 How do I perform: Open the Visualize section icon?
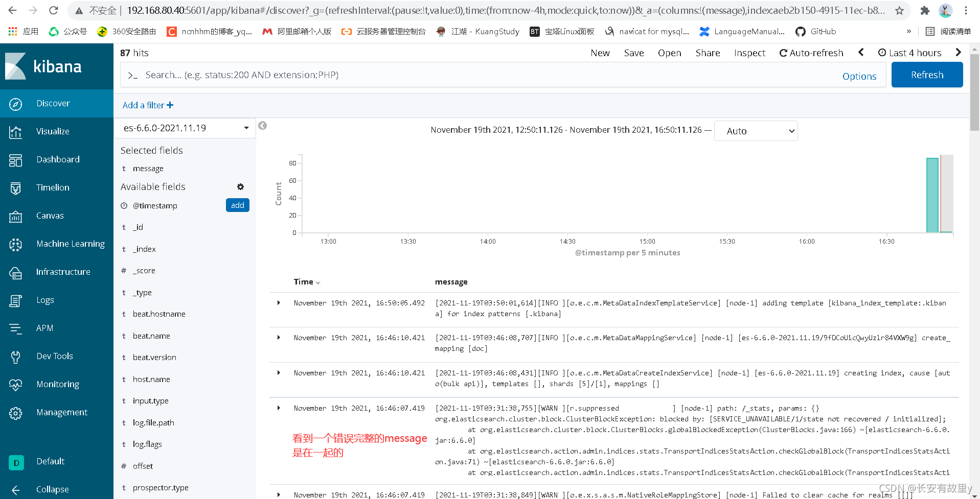coord(16,132)
